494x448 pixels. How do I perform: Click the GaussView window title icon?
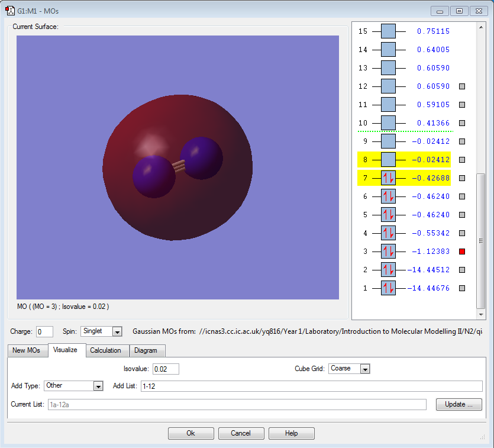[x=10, y=11]
